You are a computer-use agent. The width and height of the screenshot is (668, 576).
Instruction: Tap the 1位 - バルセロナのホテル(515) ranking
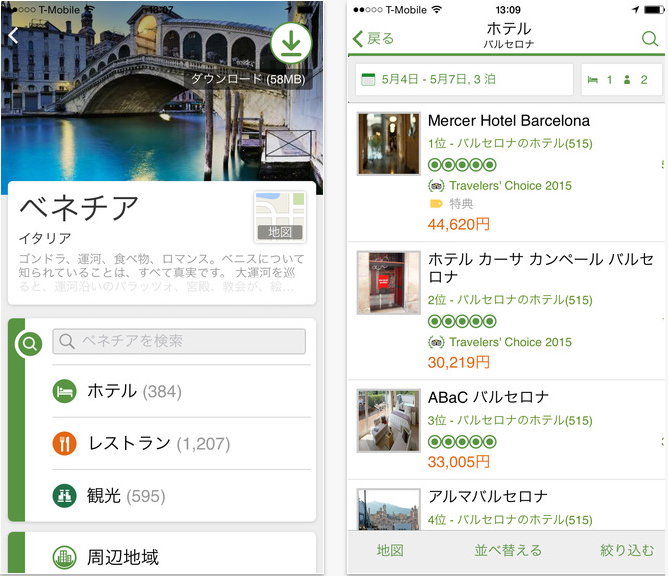510,144
